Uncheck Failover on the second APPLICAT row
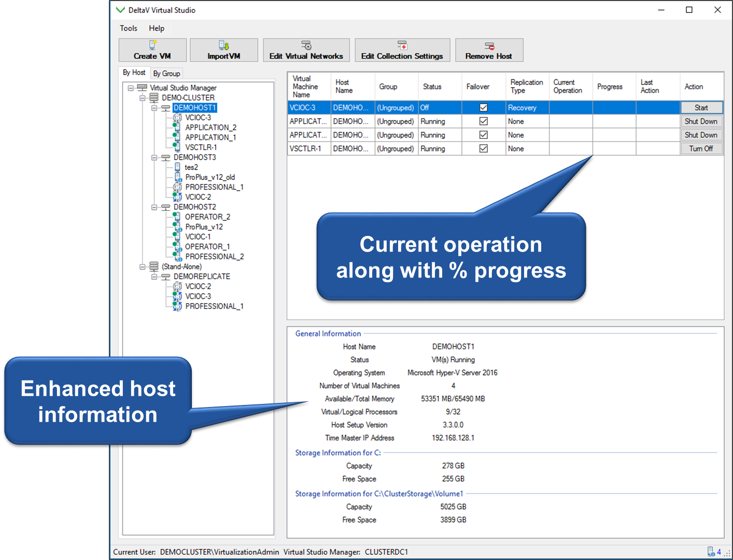 [483, 135]
